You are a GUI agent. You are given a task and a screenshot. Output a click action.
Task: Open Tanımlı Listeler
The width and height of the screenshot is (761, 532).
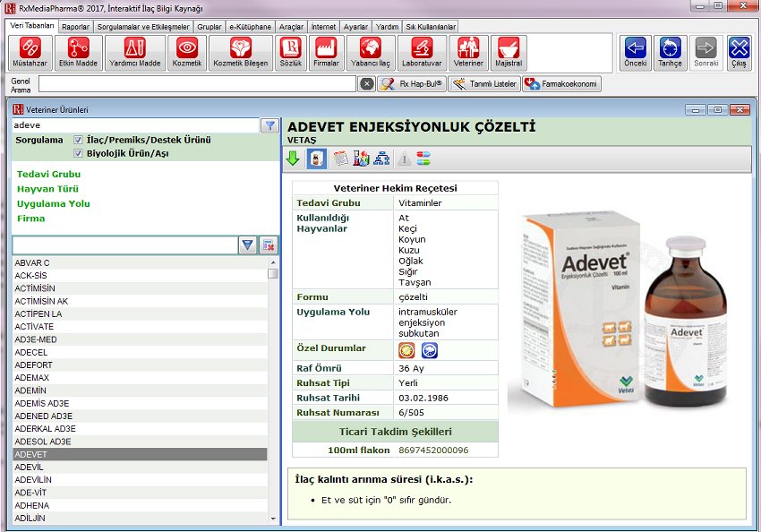click(484, 84)
